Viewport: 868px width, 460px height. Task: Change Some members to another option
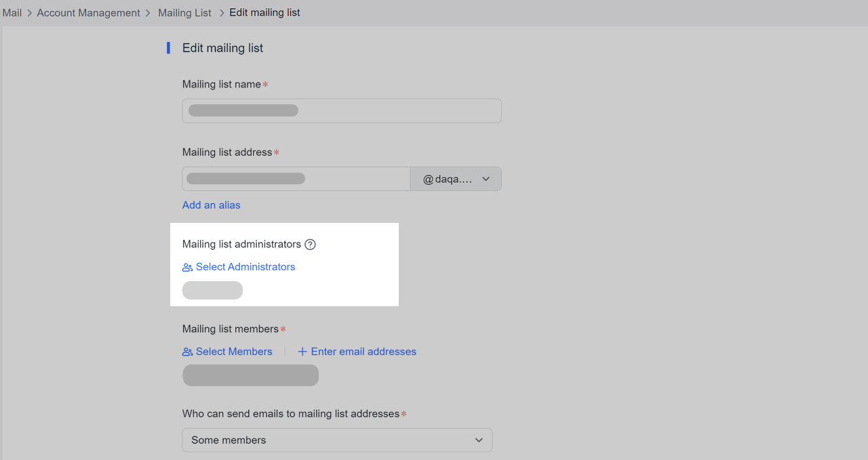pyautogui.click(x=337, y=440)
